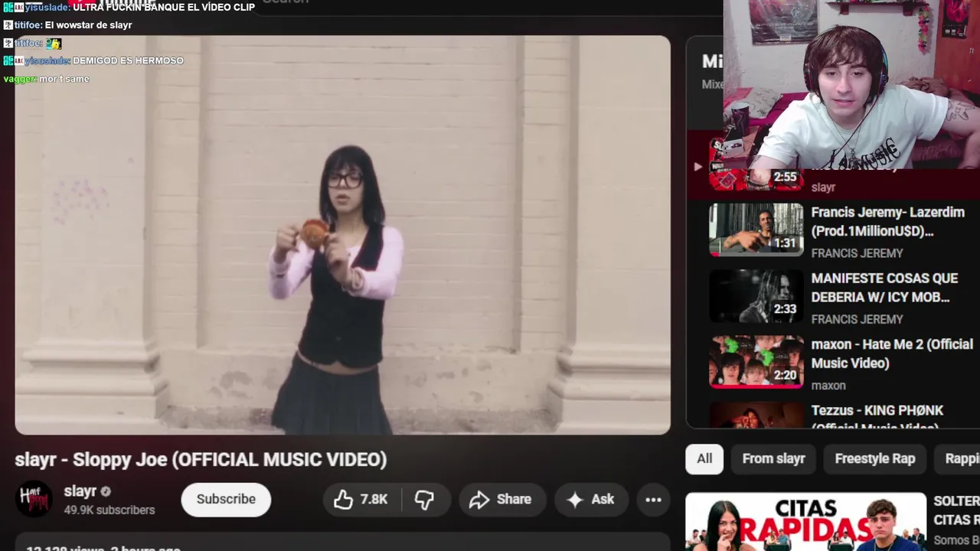980x551 pixels.
Task: Like the video with the thumbs-up icon
Action: [343, 500]
